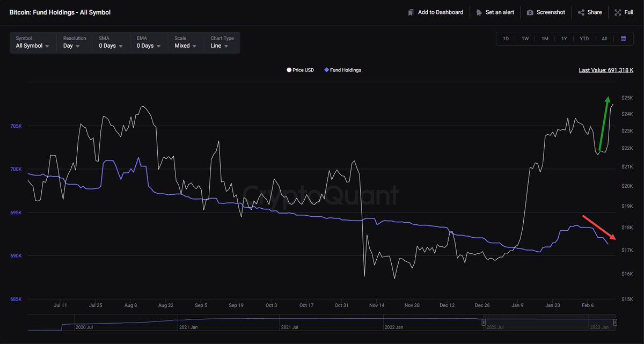Click the Set an alert bell icon

479,12
